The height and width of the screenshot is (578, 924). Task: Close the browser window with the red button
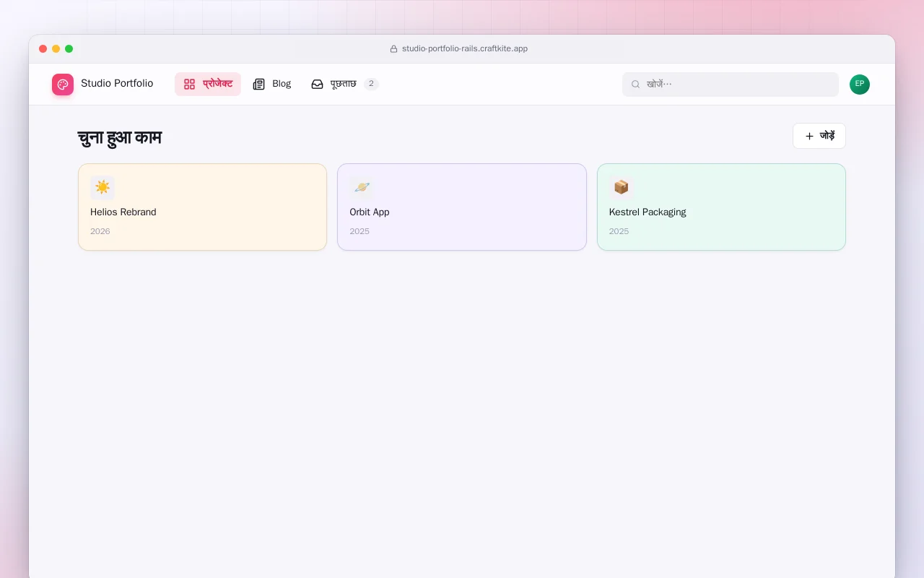43,49
